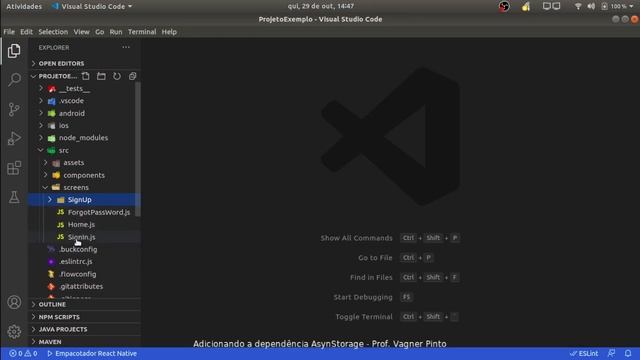640x360 pixels.
Task: Expand the Java Projects section
Action: tap(84, 329)
